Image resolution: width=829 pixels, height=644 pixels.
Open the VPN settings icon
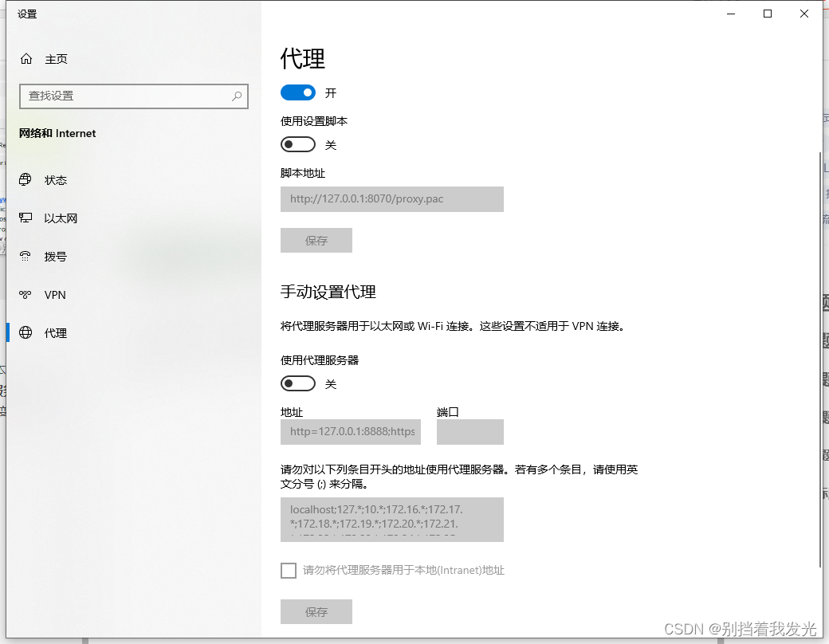27,294
